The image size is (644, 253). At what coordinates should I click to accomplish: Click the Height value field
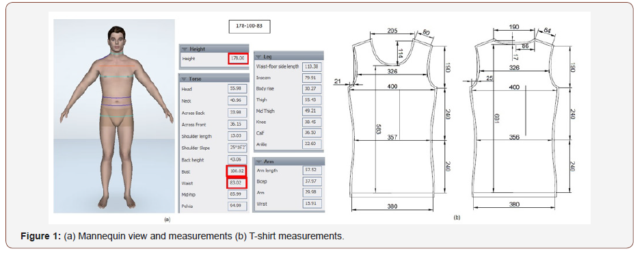point(238,59)
